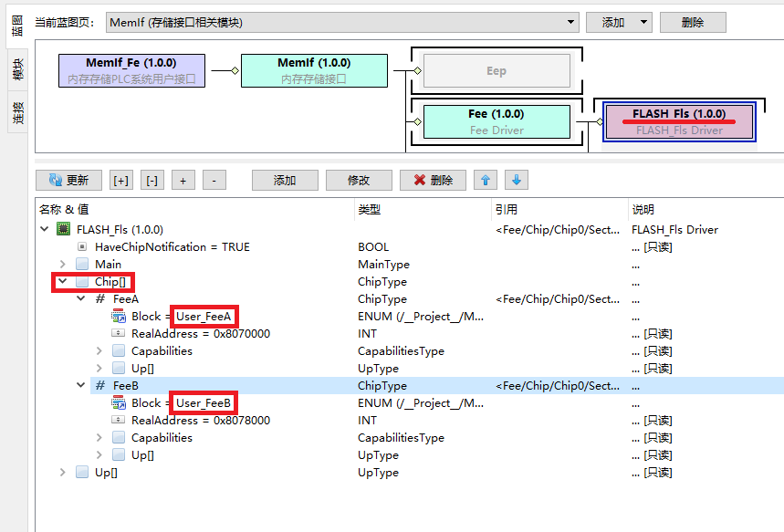Image resolution: width=784 pixels, height=532 pixels.
Task: Select the Fee (1.0.0) diagram block
Action: pos(497,121)
